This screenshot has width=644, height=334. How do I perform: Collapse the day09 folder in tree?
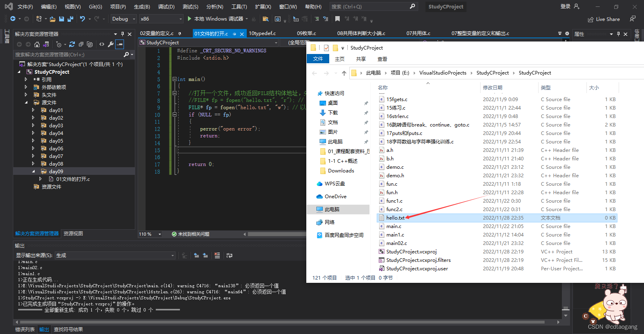pyautogui.click(x=33, y=171)
